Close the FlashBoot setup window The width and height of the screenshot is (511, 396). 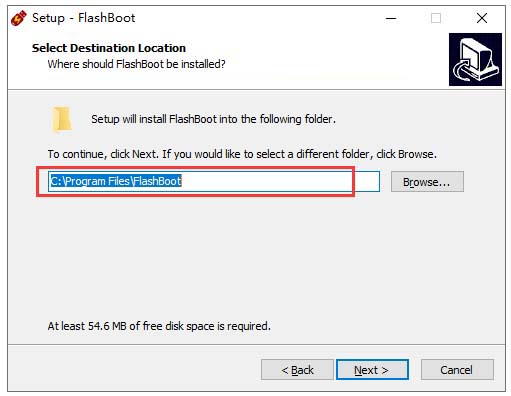(482, 18)
